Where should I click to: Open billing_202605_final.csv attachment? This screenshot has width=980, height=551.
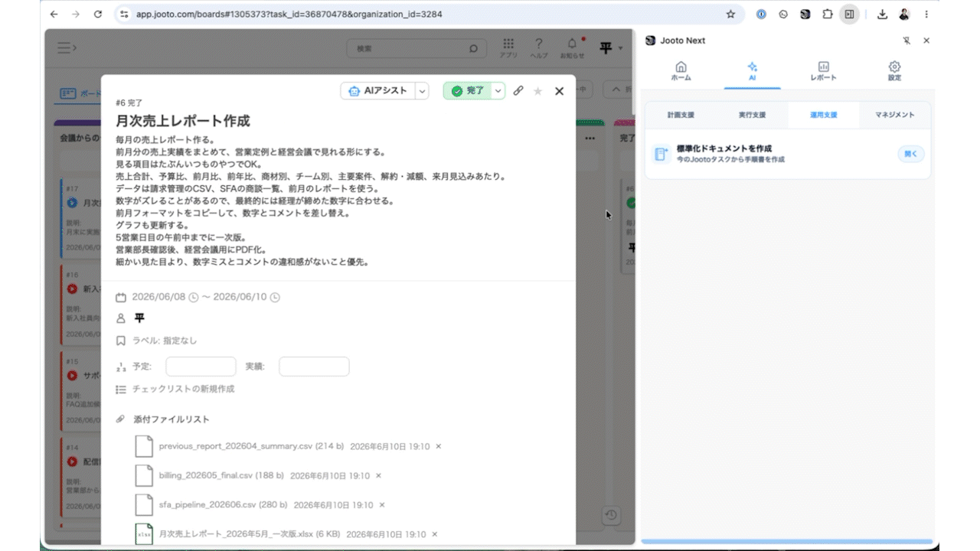click(x=220, y=475)
